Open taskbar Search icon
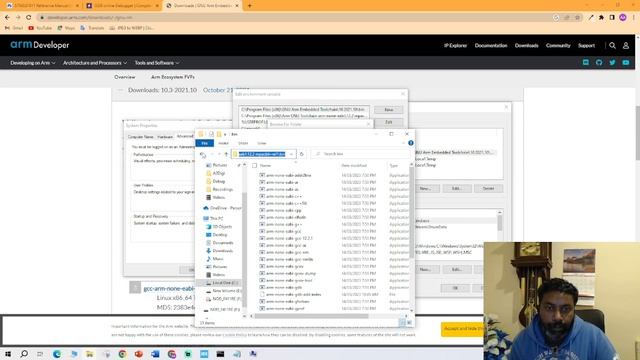 click(x=24, y=354)
